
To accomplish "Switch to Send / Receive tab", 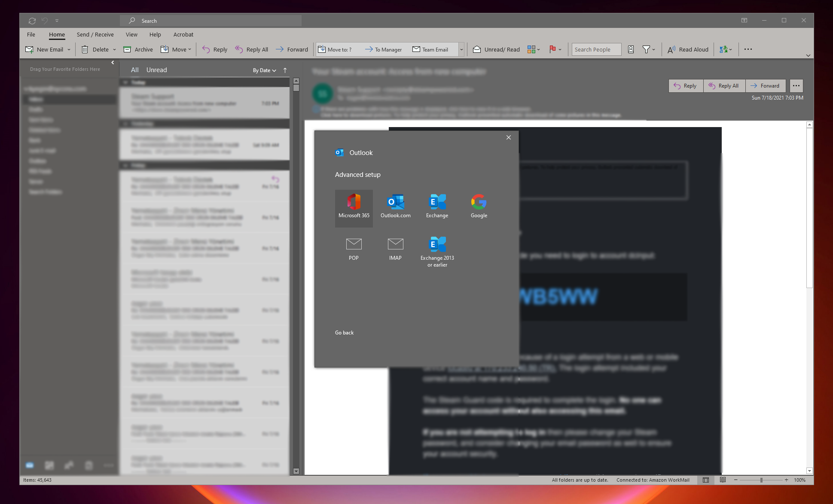I will coord(95,34).
